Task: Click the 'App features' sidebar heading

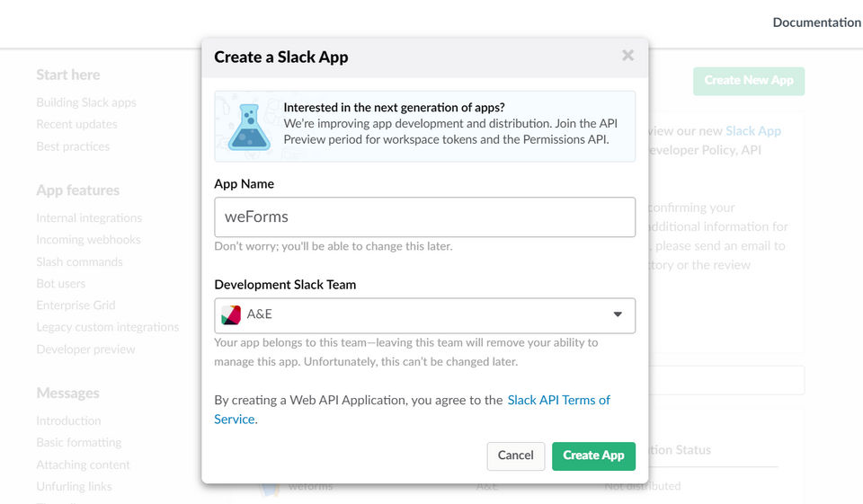Action: [x=77, y=190]
